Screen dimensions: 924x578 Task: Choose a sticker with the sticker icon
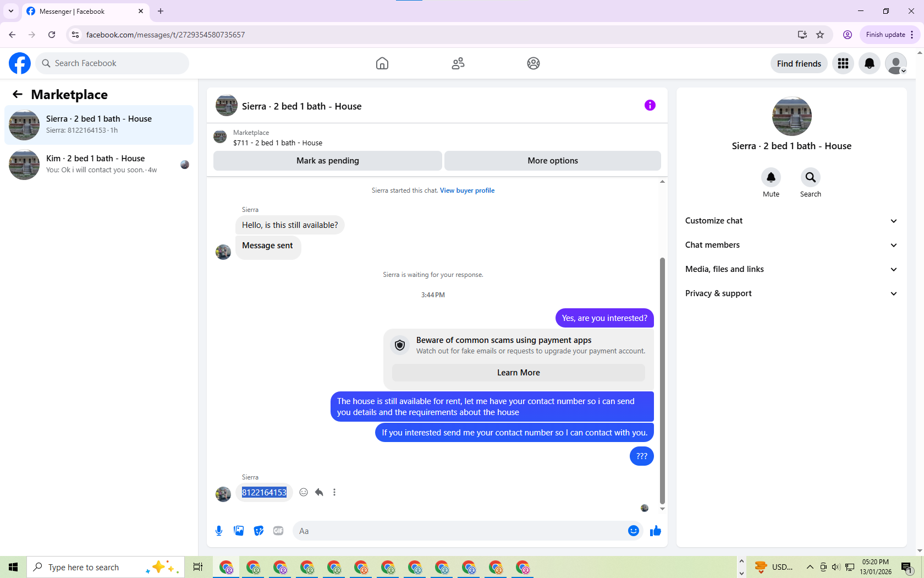[x=258, y=531]
